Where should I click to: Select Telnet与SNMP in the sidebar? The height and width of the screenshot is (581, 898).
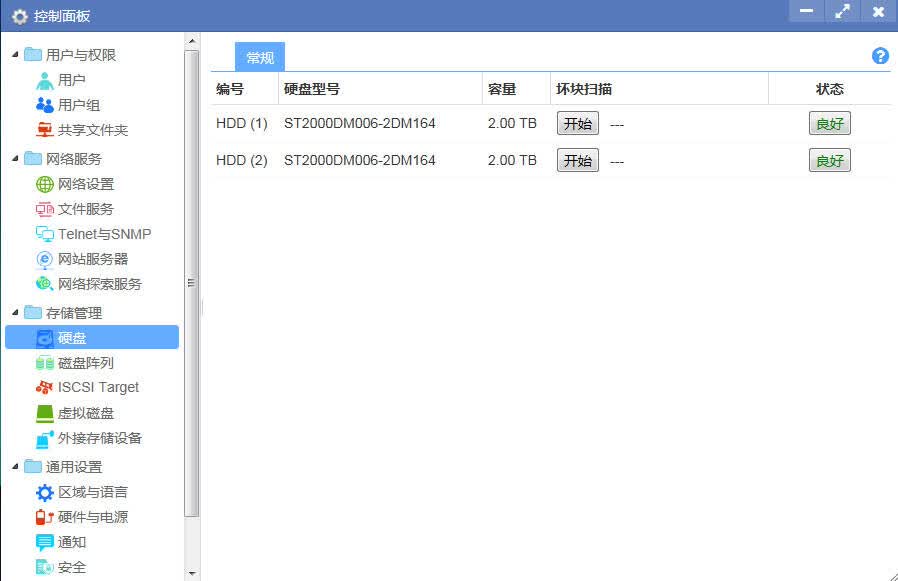[92, 234]
